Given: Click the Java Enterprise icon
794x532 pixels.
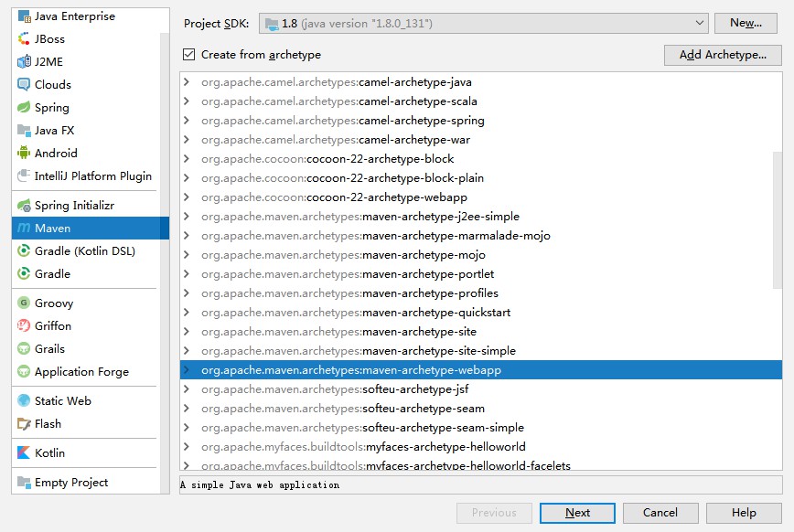Looking at the screenshot, I should (x=24, y=16).
